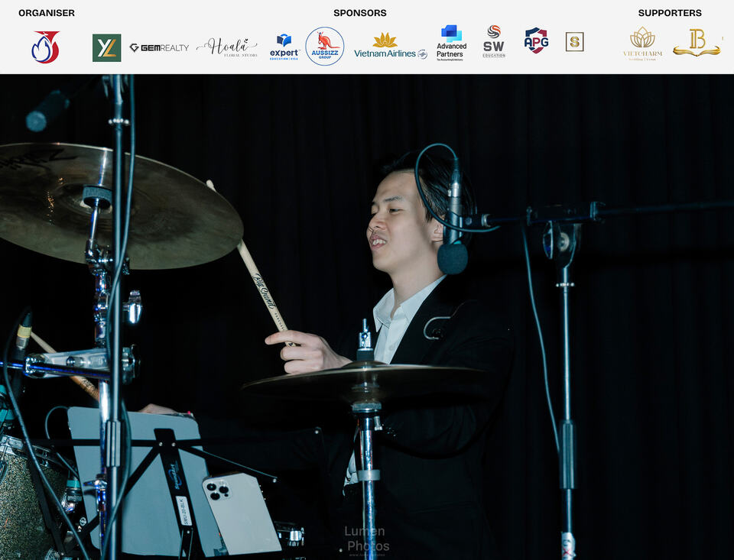Screen dimensions: 734x560
Task: Open the APG shield logo
Action: [x=536, y=40]
